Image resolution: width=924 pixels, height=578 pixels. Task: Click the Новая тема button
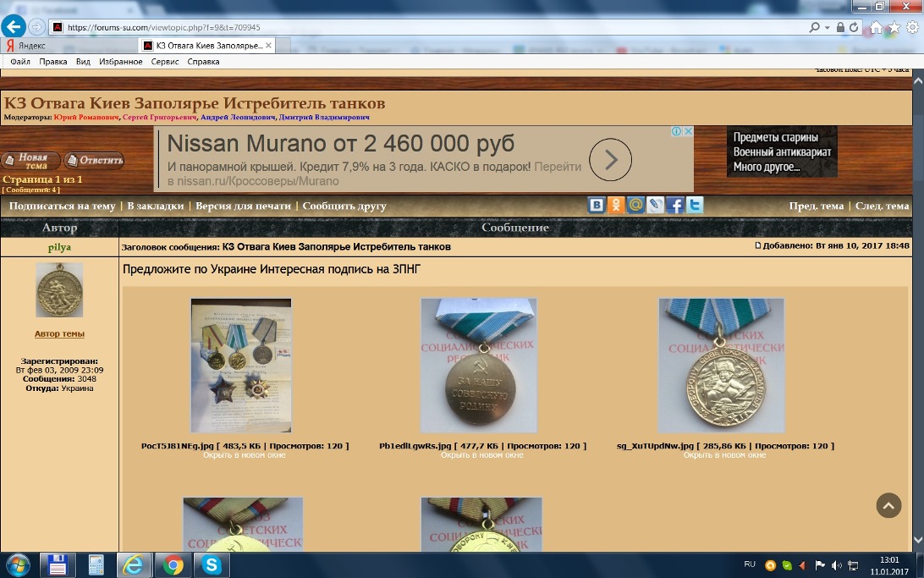click(x=31, y=161)
